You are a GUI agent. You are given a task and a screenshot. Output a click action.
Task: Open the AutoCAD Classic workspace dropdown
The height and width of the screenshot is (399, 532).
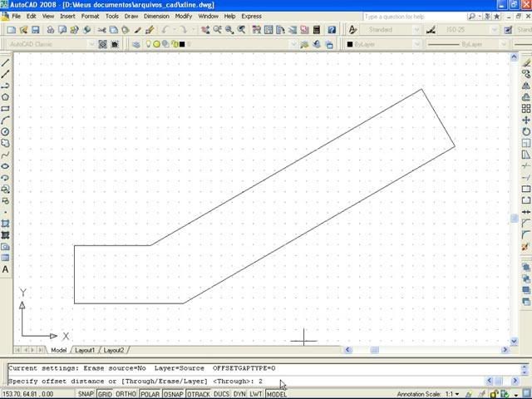[x=91, y=44]
